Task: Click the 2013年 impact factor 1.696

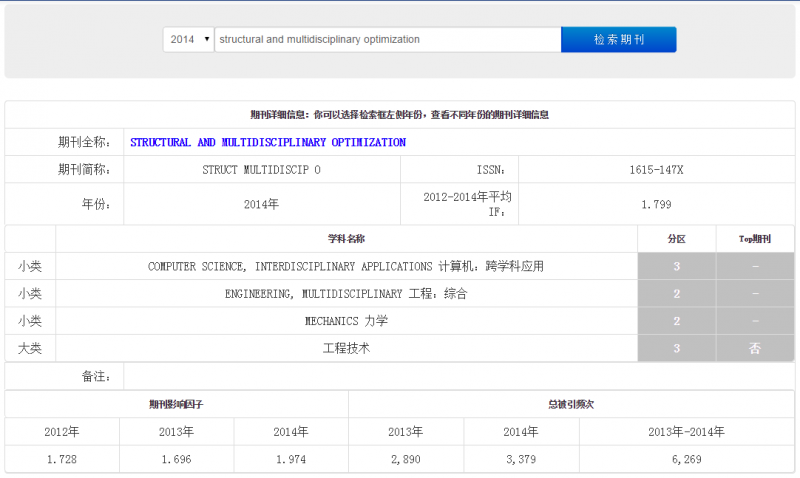Action: click(177, 459)
